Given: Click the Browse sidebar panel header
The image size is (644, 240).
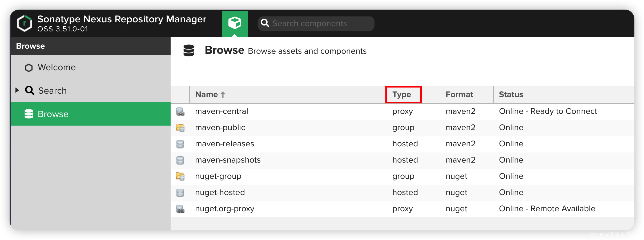Looking at the screenshot, I should [91, 46].
